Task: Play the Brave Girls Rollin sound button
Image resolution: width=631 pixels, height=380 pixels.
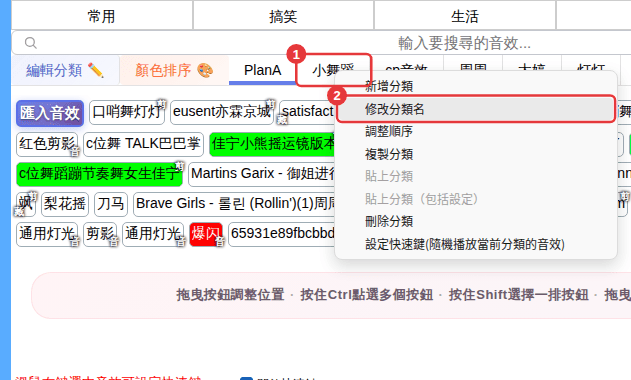Action: [x=235, y=204]
